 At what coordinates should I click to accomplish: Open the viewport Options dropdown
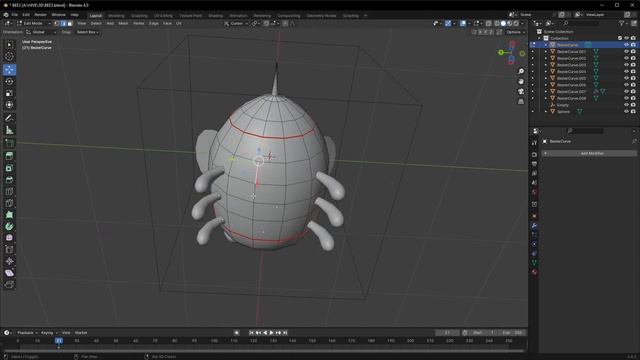point(515,32)
